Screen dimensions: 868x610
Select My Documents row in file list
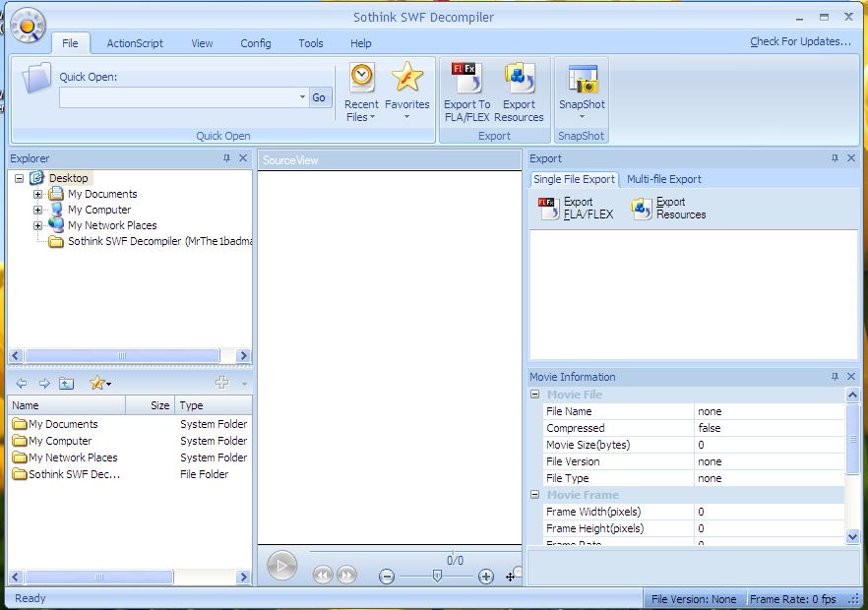tap(130, 424)
